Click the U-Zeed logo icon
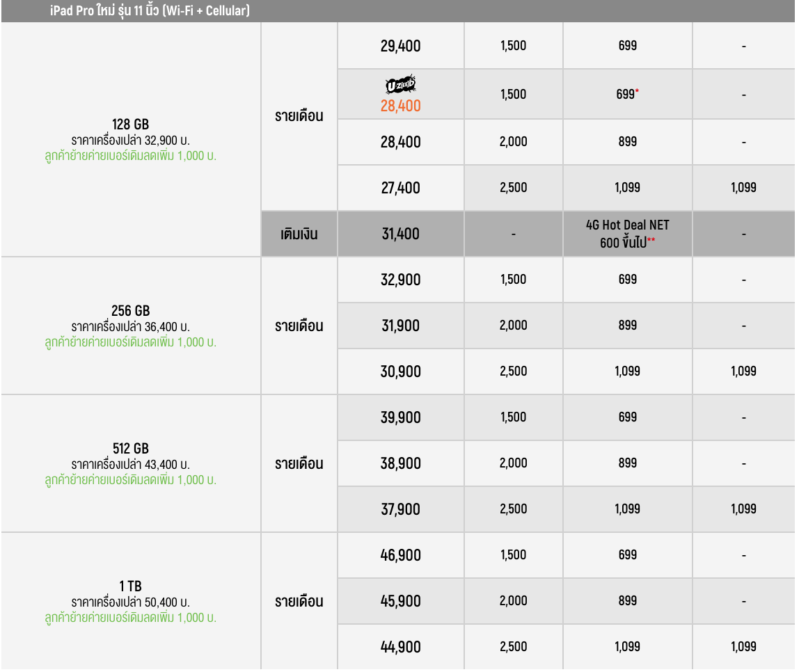 click(x=400, y=85)
